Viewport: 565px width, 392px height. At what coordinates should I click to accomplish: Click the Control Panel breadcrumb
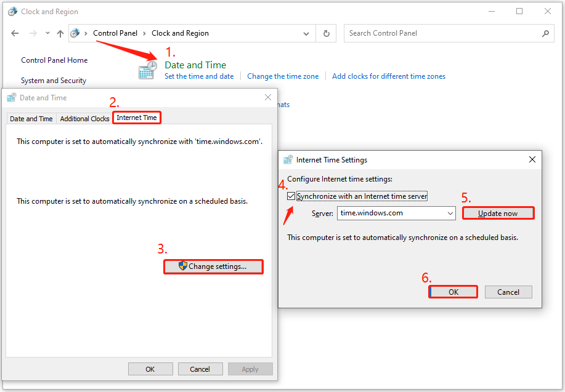[115, 33]
